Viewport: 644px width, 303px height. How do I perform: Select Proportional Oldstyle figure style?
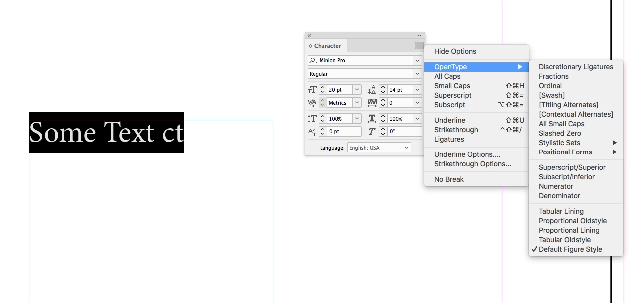click(x=575, y=221)
